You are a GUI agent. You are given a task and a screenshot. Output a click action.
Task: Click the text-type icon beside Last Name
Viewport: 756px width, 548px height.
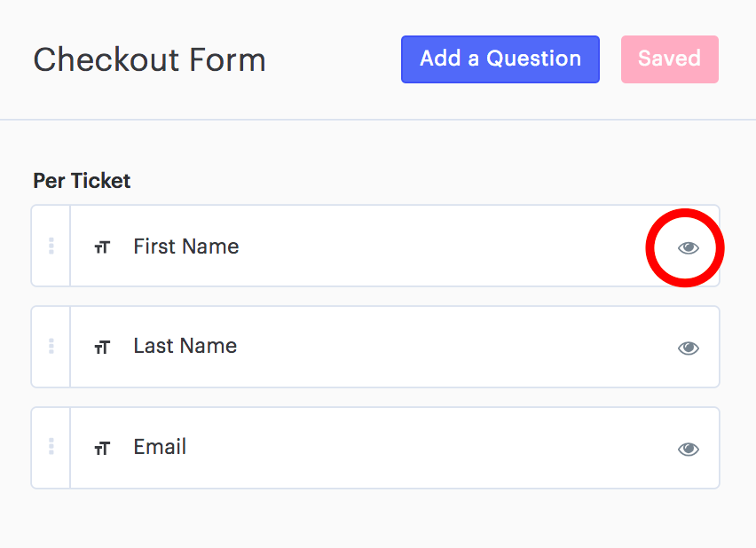pos(102,348)
